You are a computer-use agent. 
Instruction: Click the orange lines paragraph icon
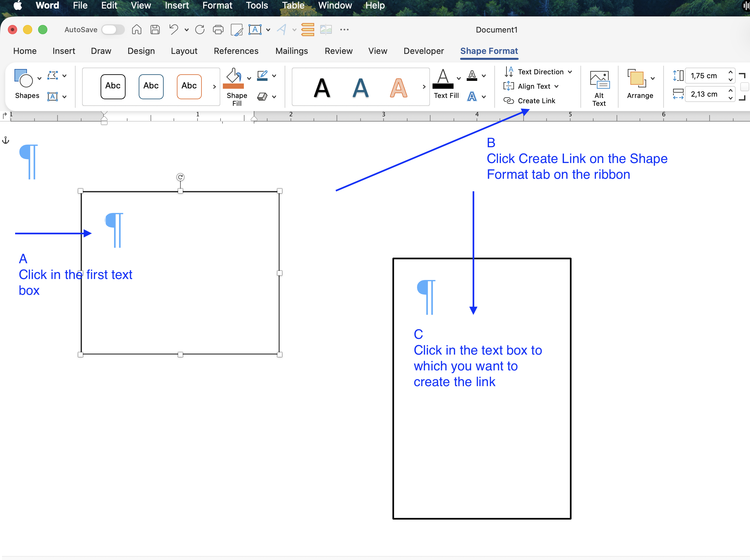308,30
